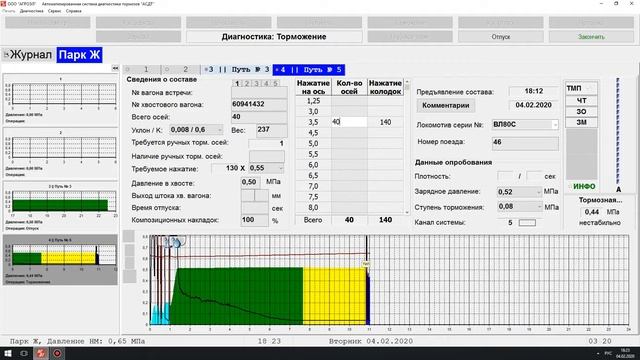Click the Всего осей field with 40
The height and width of the screenshot is (360, 640).
(x=259, y=117)
